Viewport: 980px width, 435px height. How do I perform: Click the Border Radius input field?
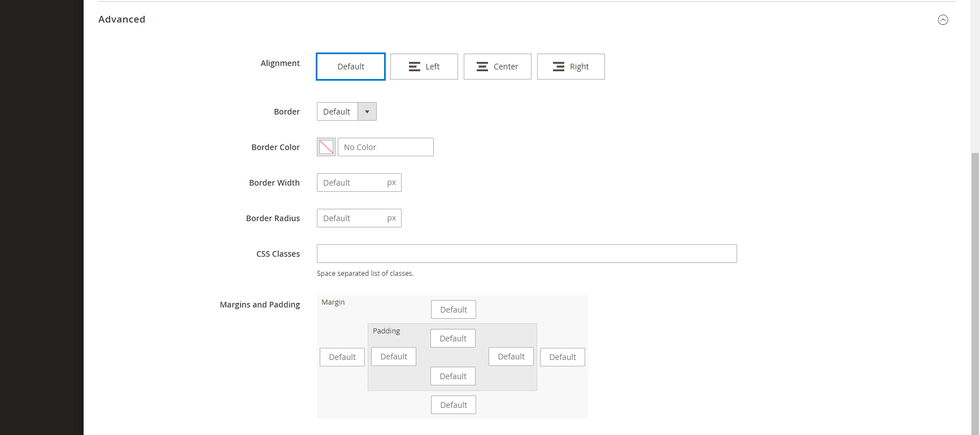point(351,218)
